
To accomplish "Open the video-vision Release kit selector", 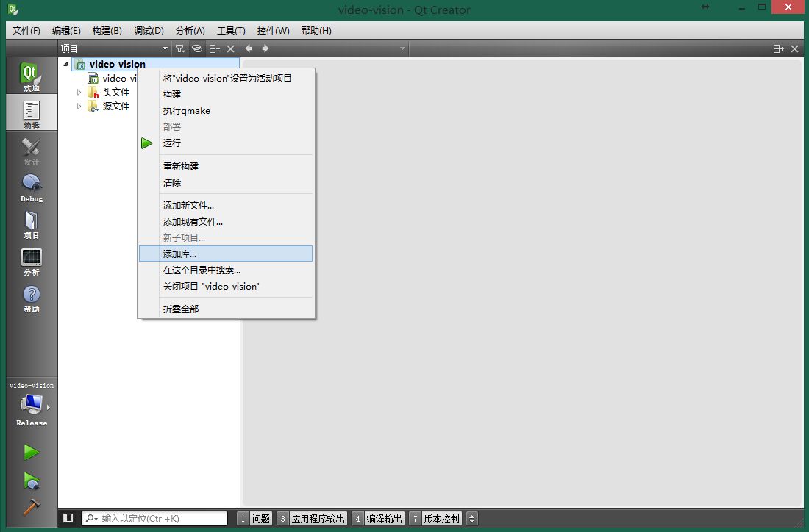I will [x=31, y=405].
